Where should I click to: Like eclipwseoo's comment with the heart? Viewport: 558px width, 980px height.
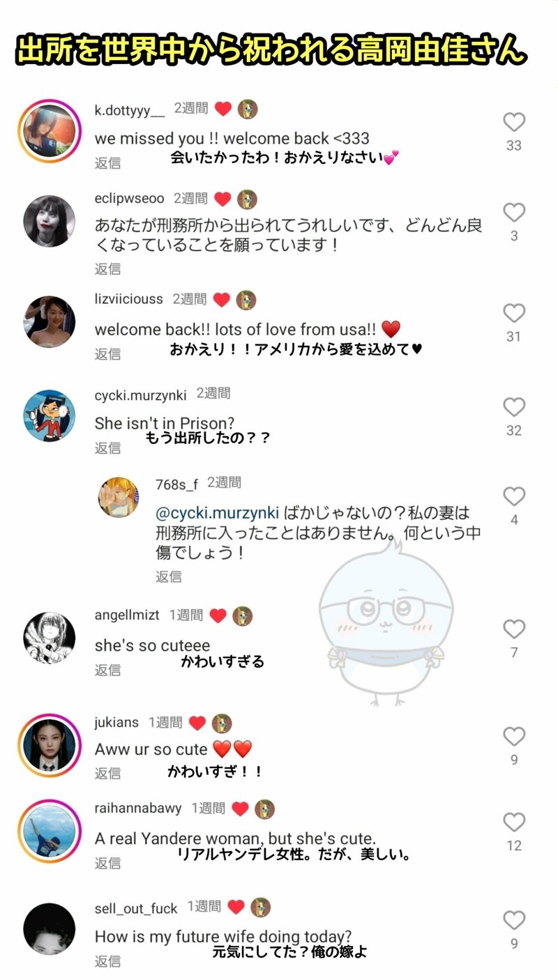coord(514,213)
